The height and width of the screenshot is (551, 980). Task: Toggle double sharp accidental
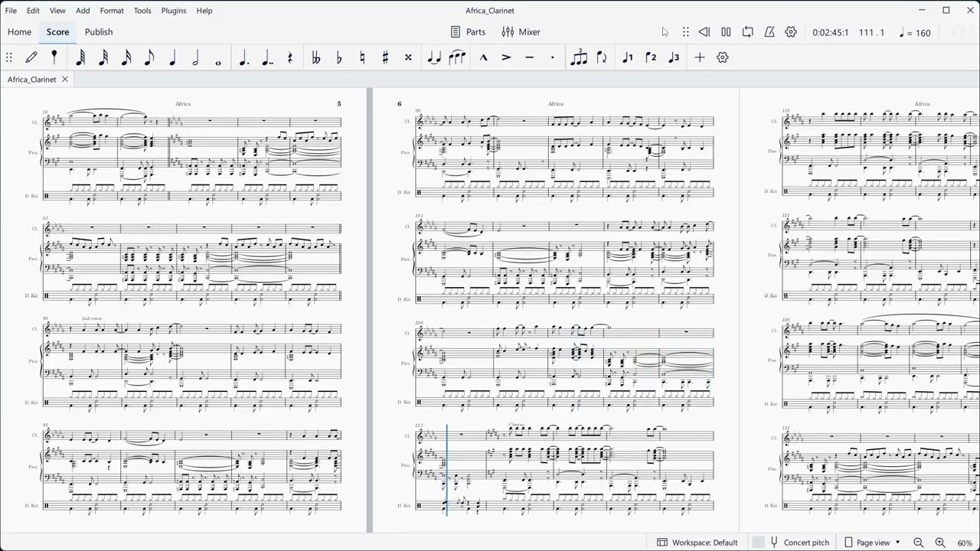pos(408,57)
